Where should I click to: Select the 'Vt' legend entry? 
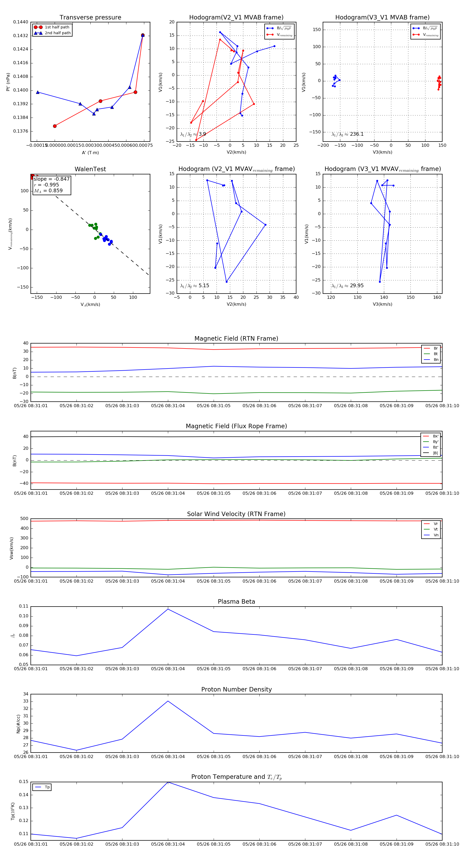(x=431, y=529)
